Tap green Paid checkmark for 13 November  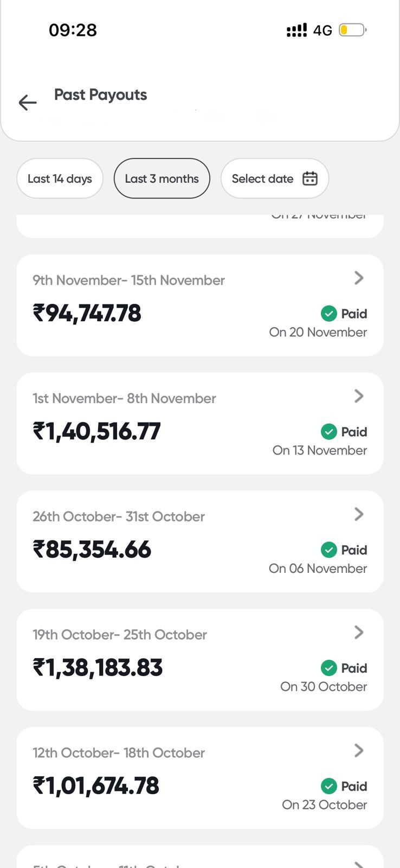pos(329,432)
